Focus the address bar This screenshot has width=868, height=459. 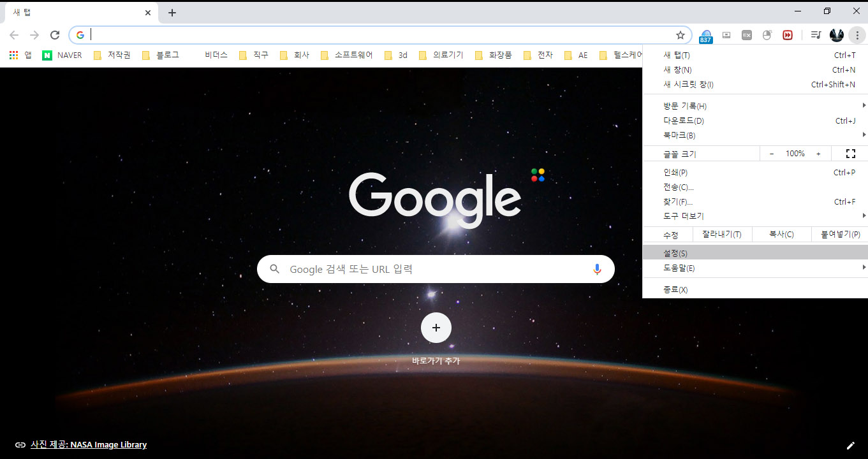pos(381,35)
